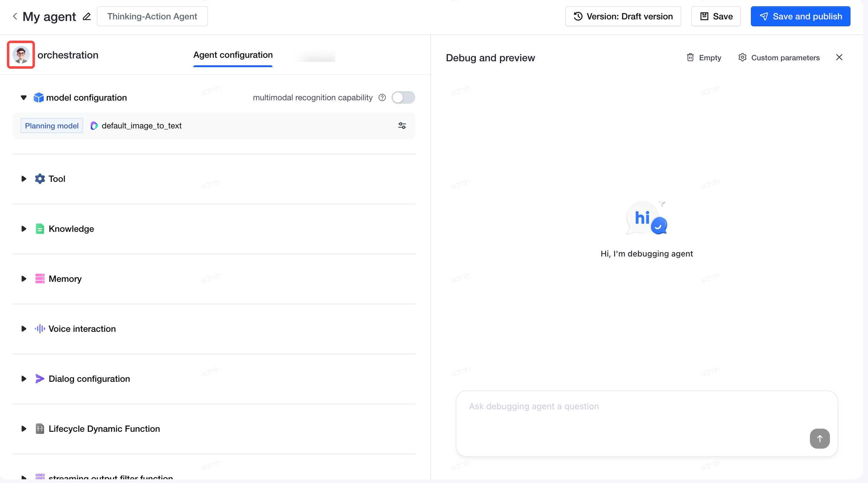This screenshot has width=868, height=483.
Task: Click the green Knowledge document icon
Action: pos(40,229)
